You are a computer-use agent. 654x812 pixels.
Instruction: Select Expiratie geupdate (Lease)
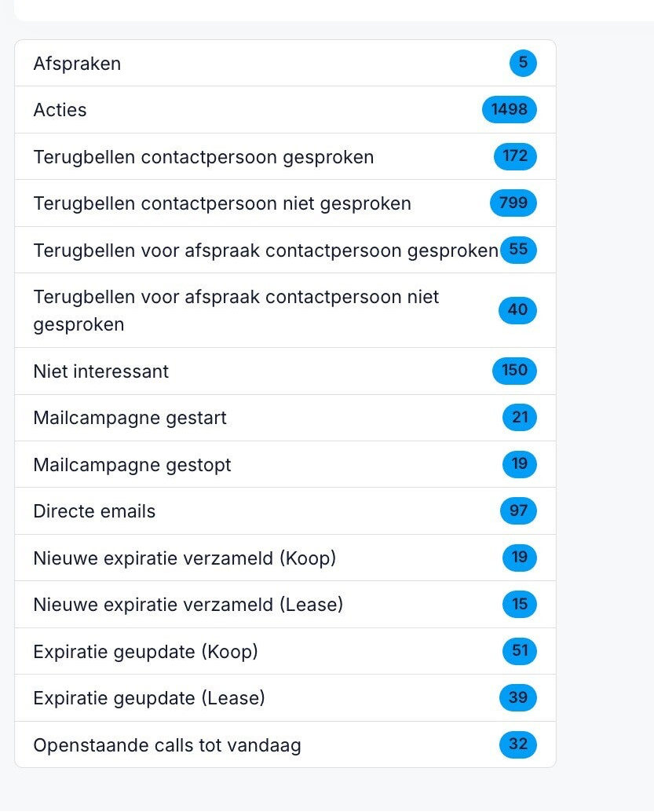149,698
